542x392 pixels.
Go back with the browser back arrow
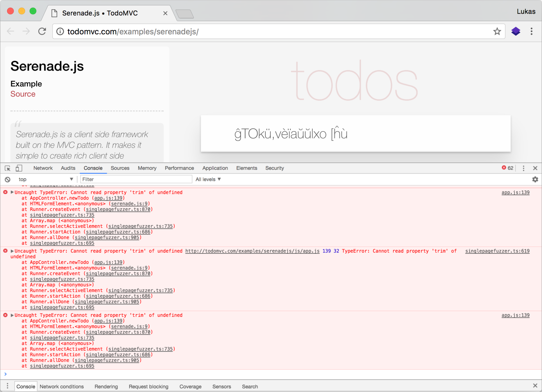[x=10, y=31]
